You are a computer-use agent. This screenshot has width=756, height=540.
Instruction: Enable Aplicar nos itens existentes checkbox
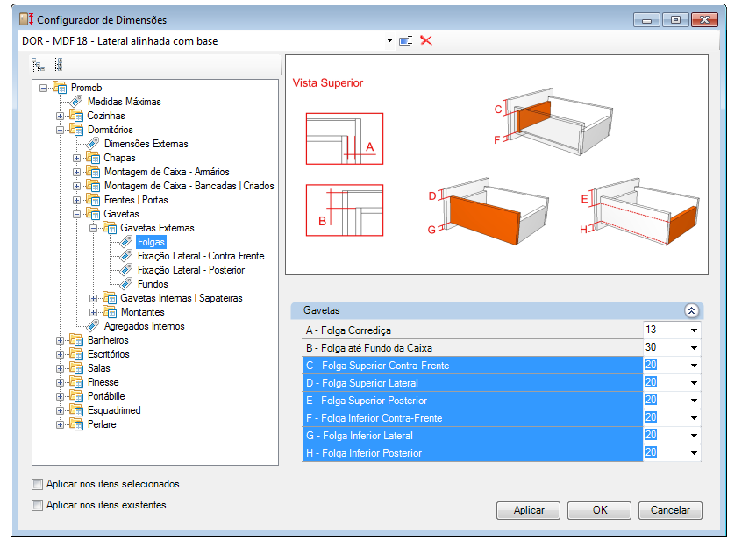(x=37, y=505)
